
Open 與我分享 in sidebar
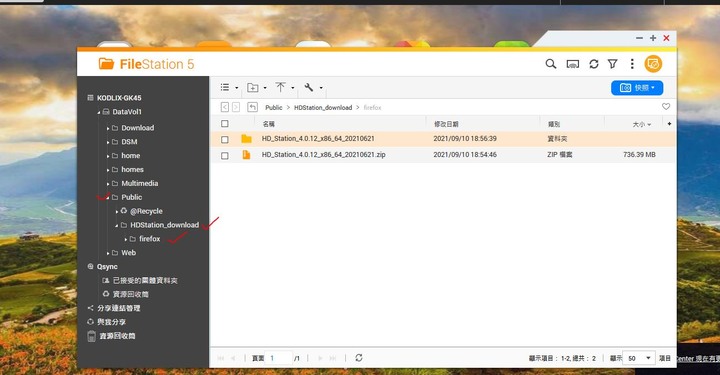(x=111, y=322)
